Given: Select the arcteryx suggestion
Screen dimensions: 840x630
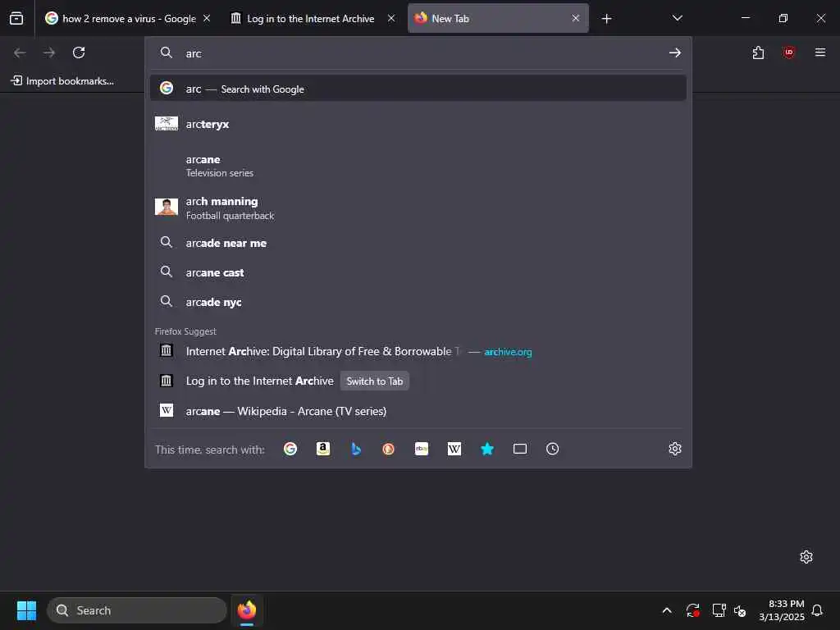Looking at the screenshot, I should (x=418, y=124).
